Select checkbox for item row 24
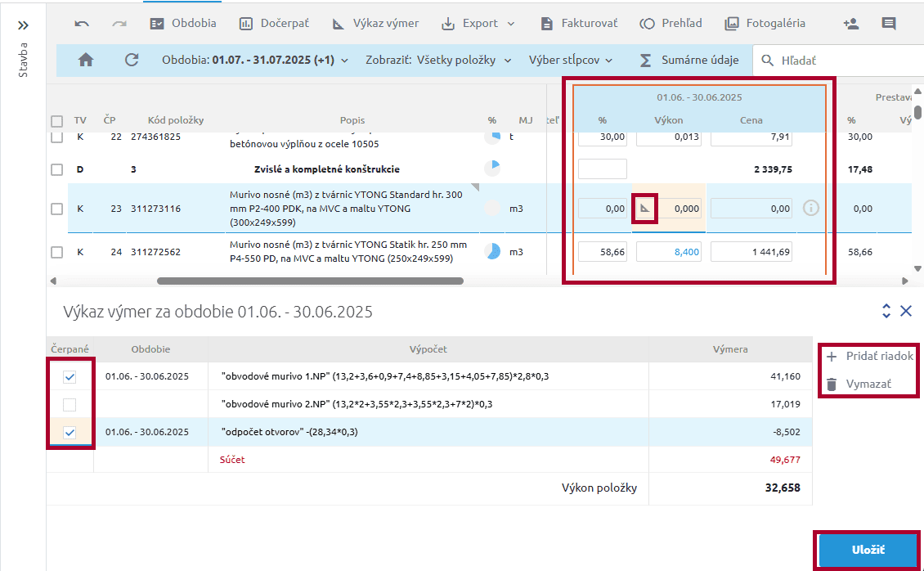The width and height of the screenshot is (924, 571). [x=56, y=252]
